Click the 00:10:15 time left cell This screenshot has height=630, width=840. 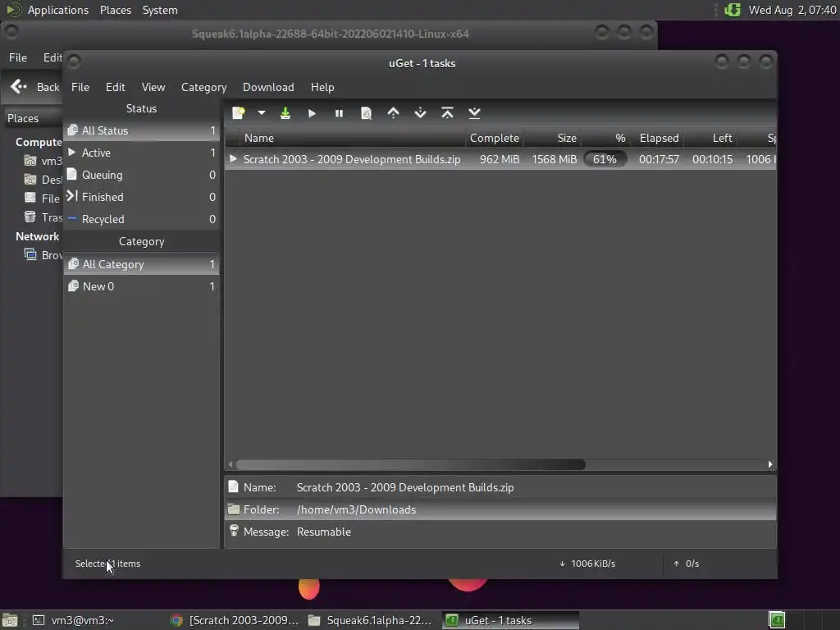[713, 160]
